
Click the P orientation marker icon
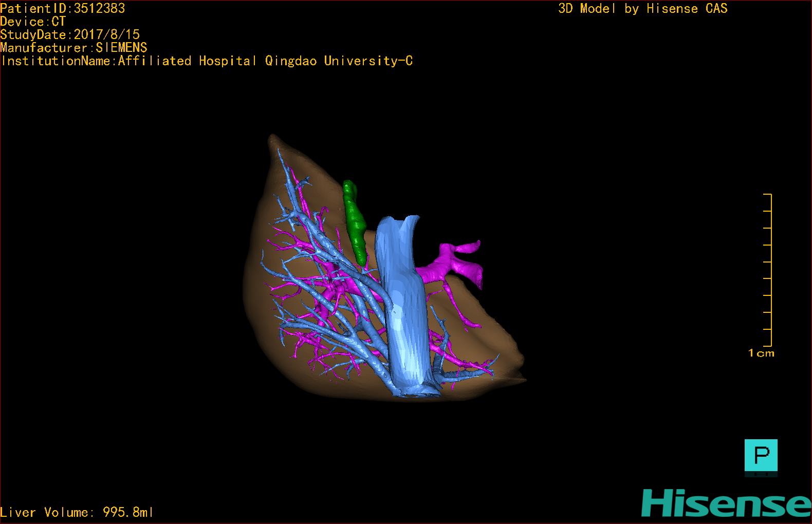(761, 457)
